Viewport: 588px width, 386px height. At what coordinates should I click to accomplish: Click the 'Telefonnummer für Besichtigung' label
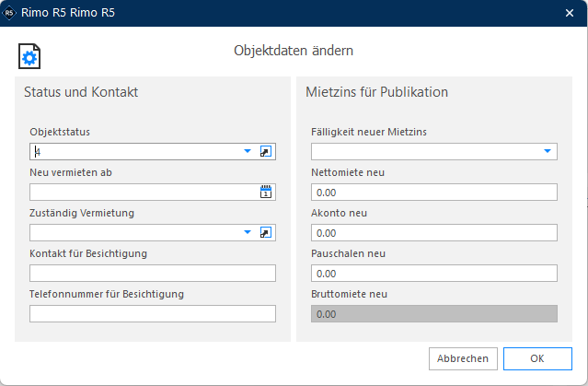[107, 294]
